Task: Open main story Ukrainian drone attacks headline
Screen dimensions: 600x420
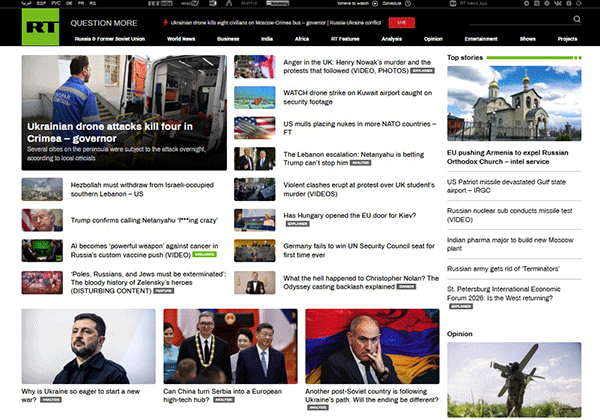Action: tap(110, 132)
